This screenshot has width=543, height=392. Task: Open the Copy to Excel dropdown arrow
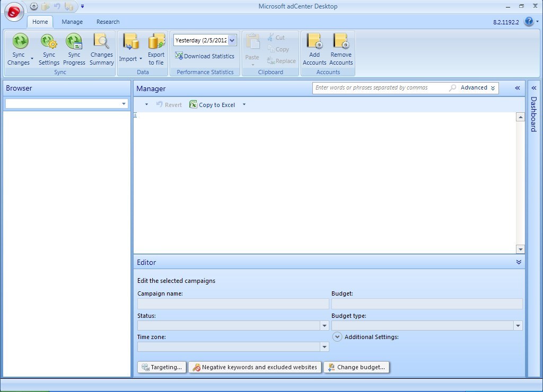[244, 104]
